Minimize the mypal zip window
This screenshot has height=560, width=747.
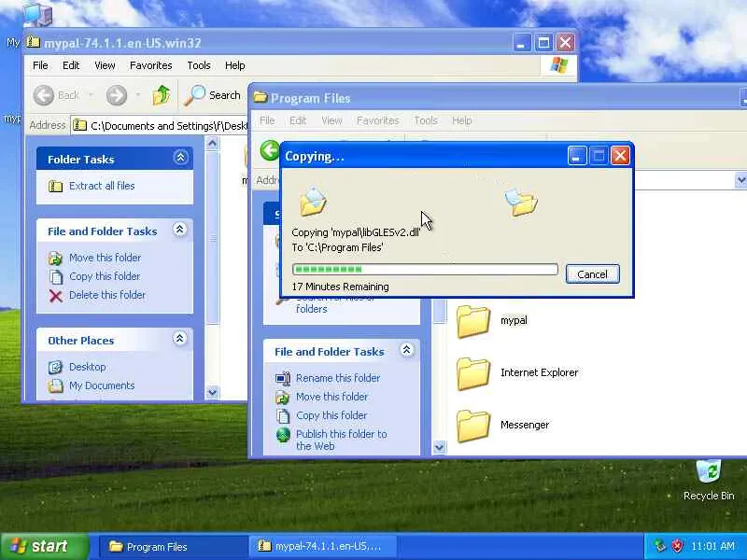coord(521,43)
